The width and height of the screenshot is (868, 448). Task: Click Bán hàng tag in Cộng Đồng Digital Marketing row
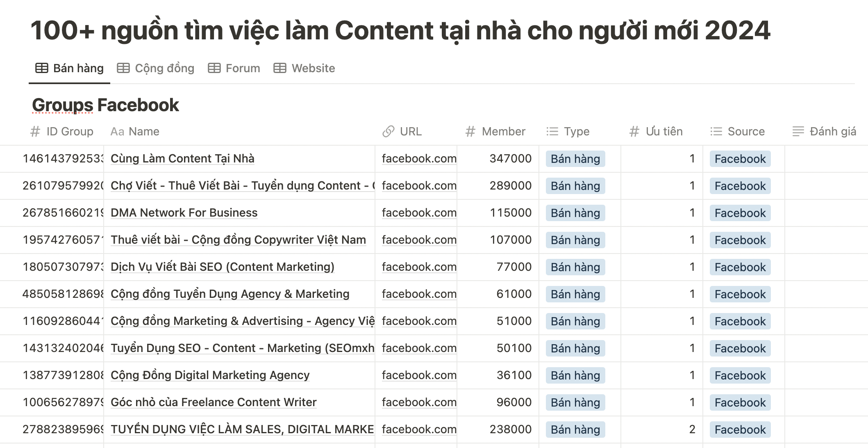click(x=575, y=375)
